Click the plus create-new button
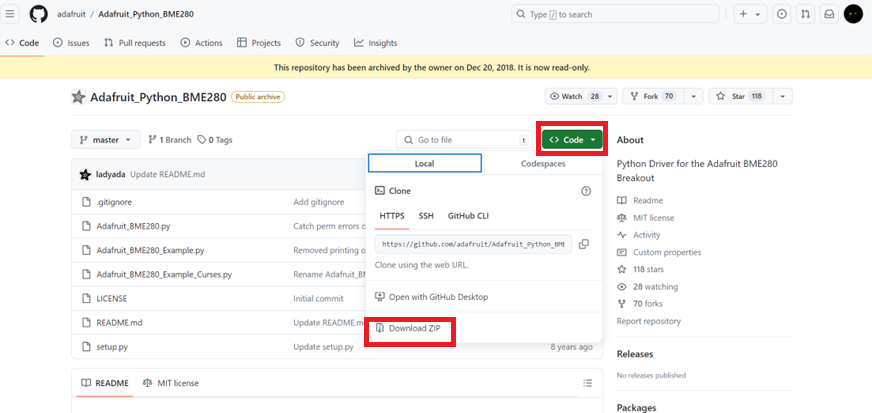Viewport: 872px width, 413px height. 744,14
